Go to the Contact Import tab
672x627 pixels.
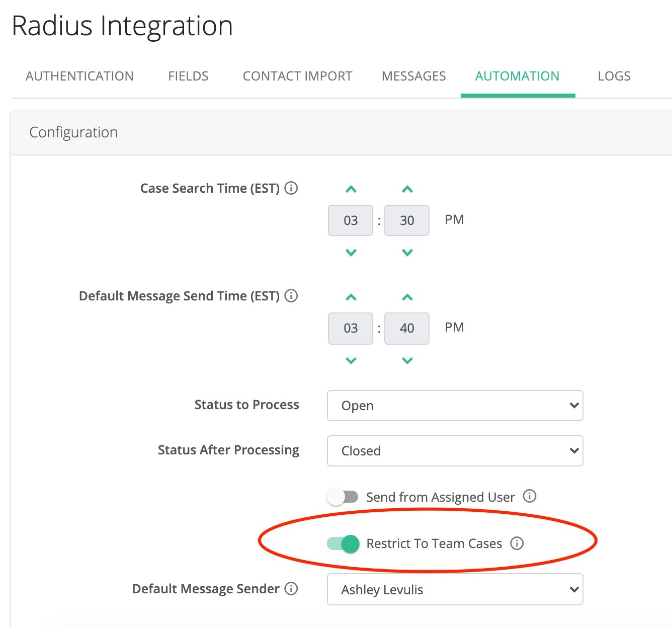(x=297, y=76)
